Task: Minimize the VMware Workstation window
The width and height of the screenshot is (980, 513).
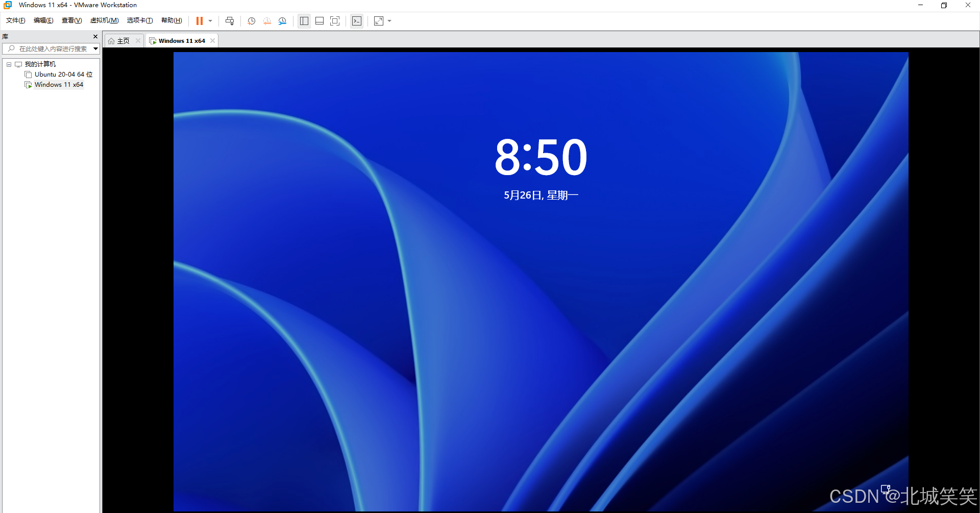Action: click(x=920, y=5)
